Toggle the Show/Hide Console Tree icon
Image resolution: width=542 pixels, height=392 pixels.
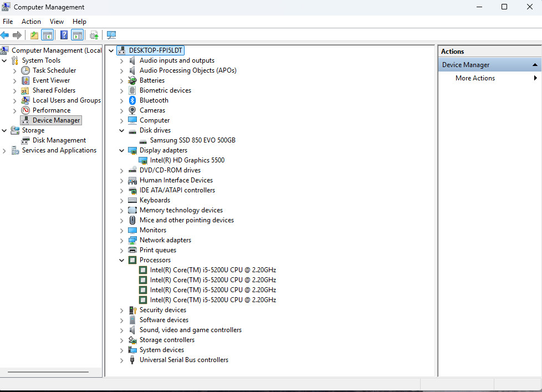pos(47,35)
